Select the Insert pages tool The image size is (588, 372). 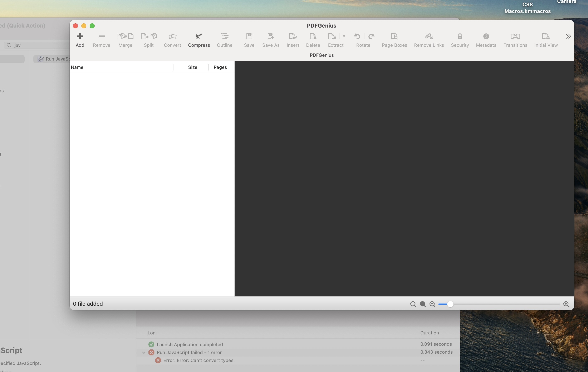pos(293,37)
